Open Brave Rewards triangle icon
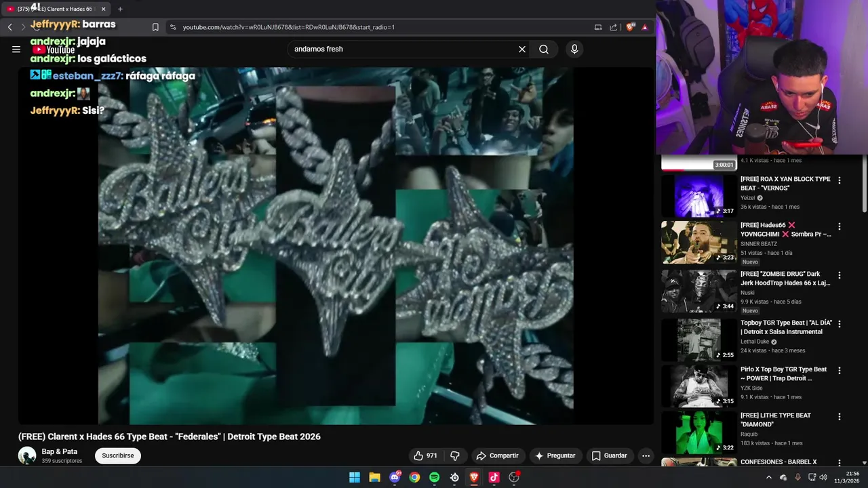868x488 pixels. click(644, 27)
